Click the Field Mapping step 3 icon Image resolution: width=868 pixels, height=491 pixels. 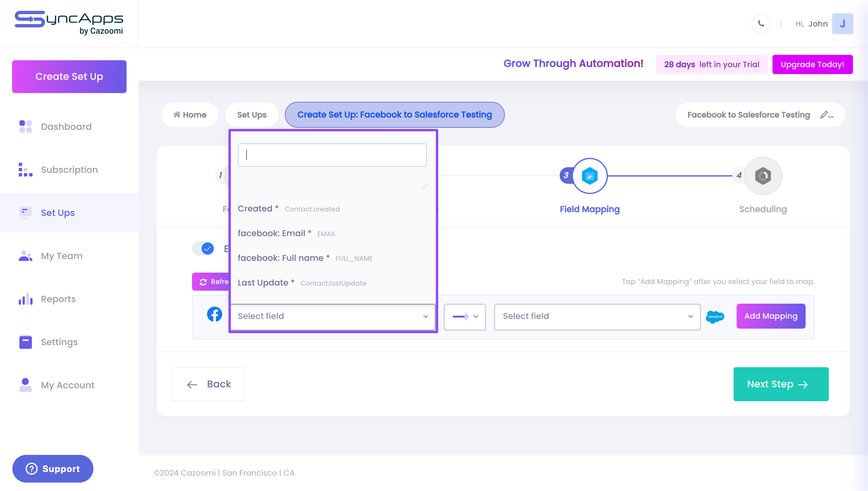tap(589, 176)
